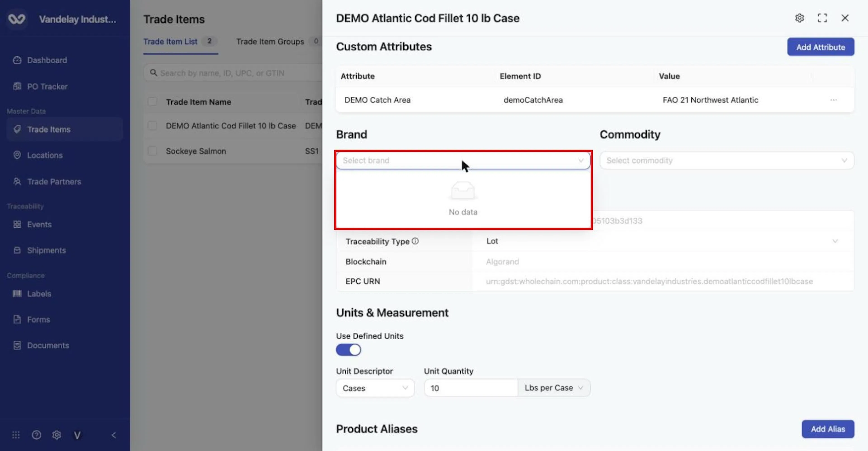The height and width of the screenshot is (451, 868).
Task: Toggle the Use Defined Units switch
Action: tap(348, 350)
